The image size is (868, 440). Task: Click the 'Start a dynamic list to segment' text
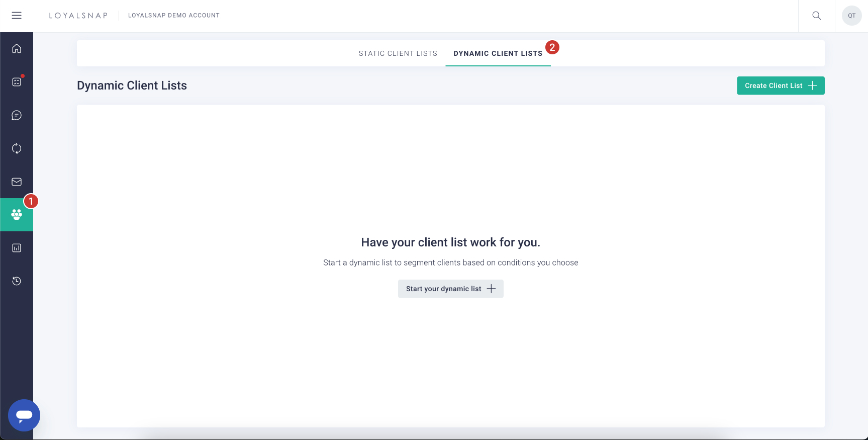pyautogui.click(x=451, y=262)
